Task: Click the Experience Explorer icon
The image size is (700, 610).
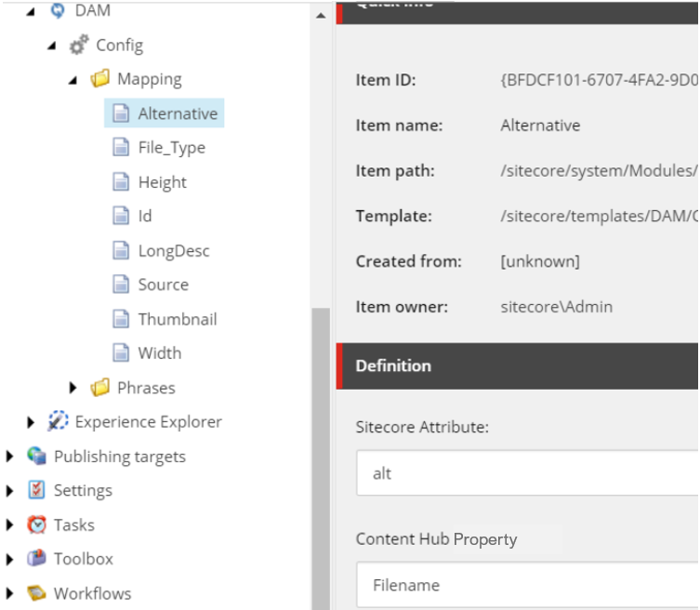Action: tap(59, 421)
